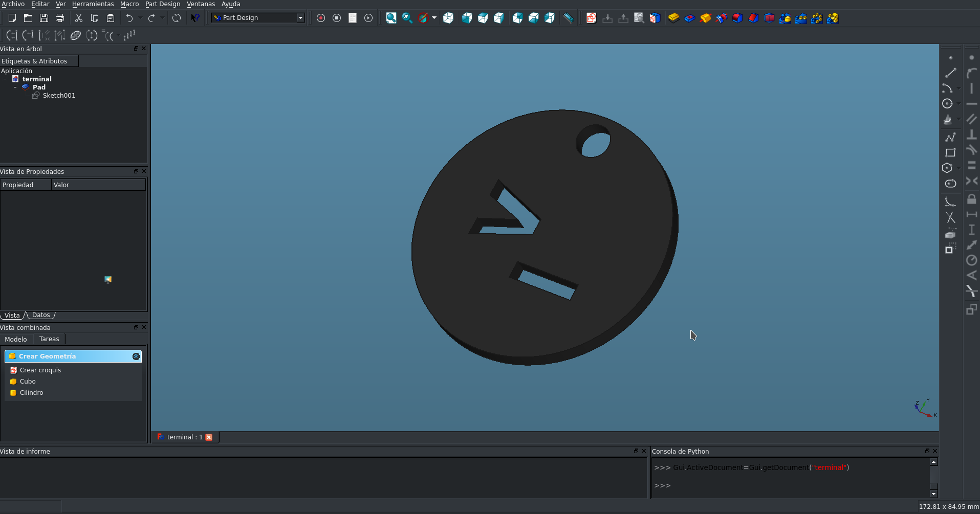Select the sketcher rectangle tool
This screenshot has height=514, width=980.
pos(950,152)
